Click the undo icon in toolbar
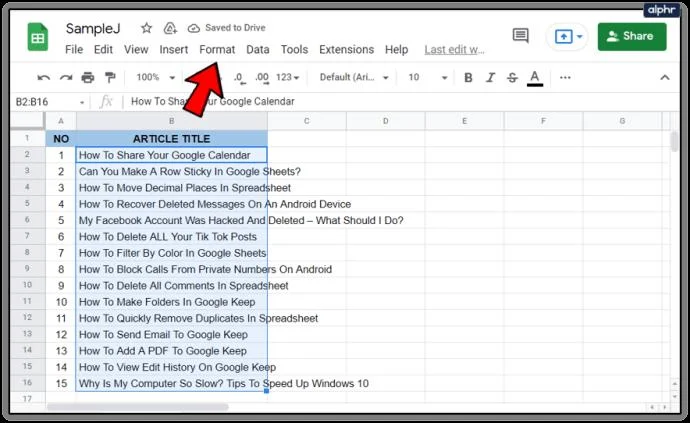690x423 pixels. 43,77
